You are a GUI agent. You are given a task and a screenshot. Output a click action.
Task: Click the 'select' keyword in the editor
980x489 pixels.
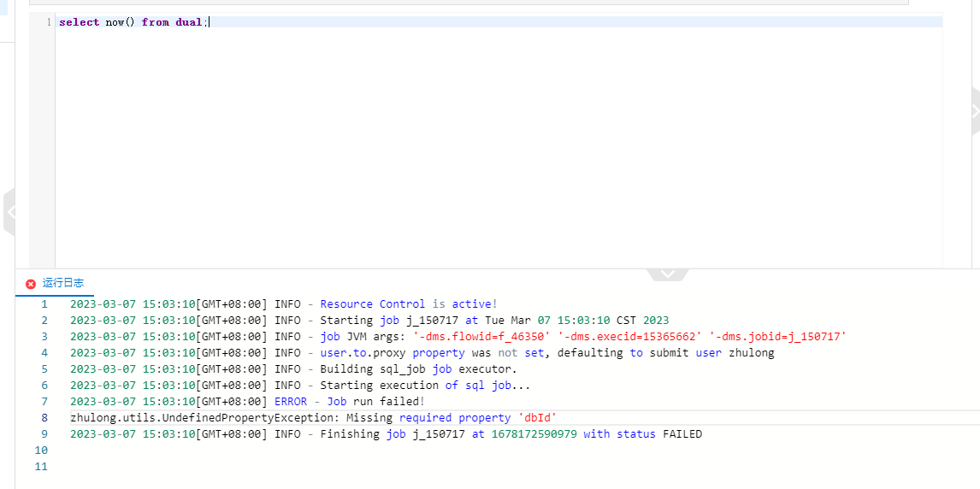tap(80, 22)
